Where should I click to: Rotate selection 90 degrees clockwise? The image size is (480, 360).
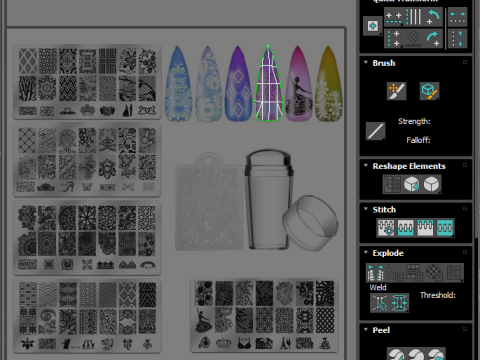pyautogui.click(x=433, y=39)
